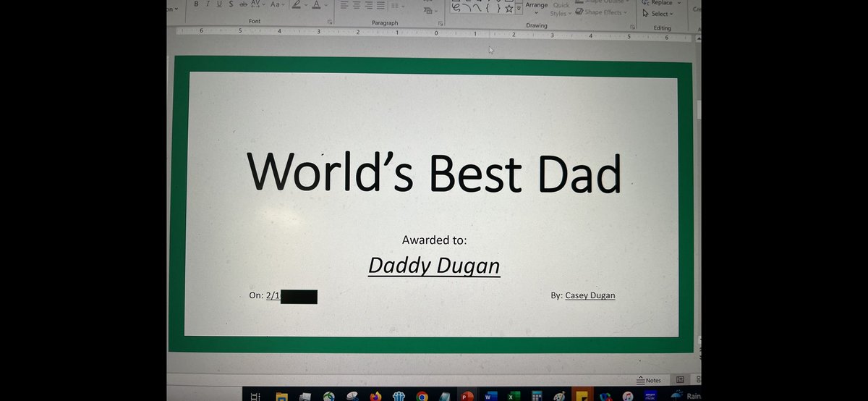Select the Star shape
The height and width of the screenshot is (401, 868).
coord(509,9)
